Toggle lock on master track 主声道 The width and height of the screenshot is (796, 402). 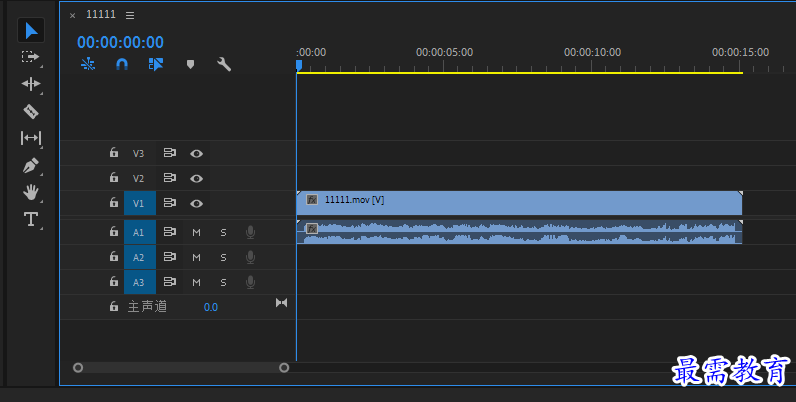pos(114,306)
